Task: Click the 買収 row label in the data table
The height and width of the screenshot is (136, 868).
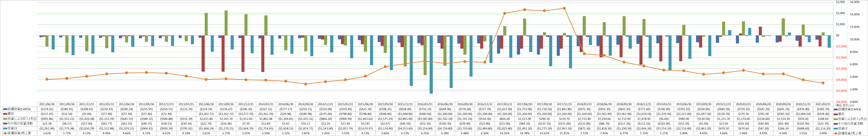Action: pos(11,114)
